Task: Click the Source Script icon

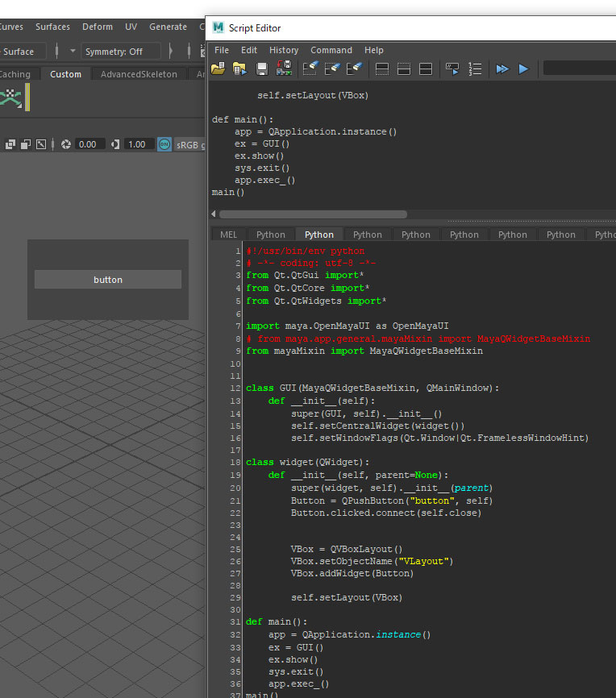Action: [x=239, y=69]
